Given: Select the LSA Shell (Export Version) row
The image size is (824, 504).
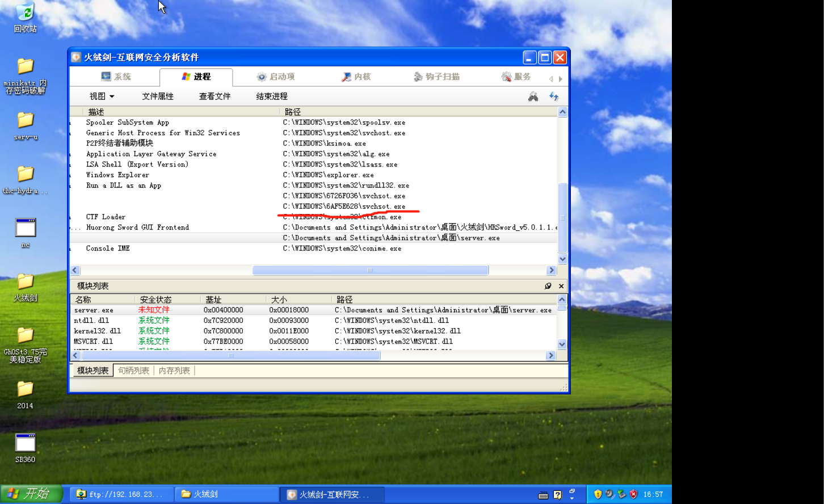Looking at the screenshot, I should [x=314, y=165].
